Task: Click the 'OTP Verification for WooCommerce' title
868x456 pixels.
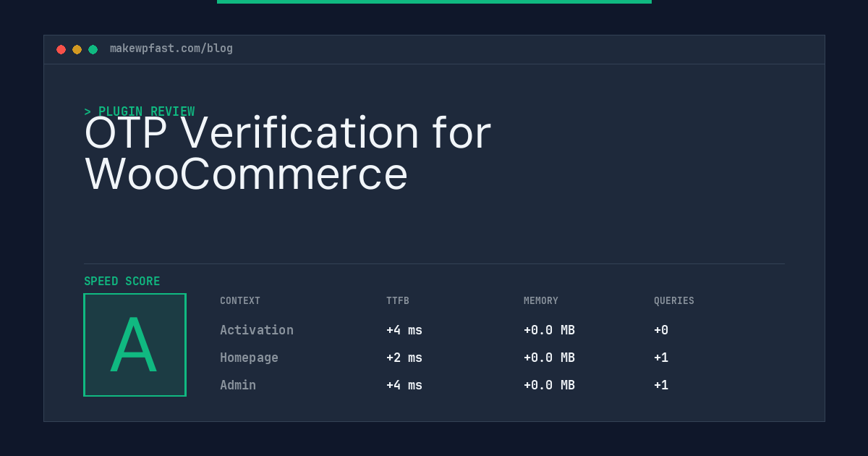Action: tap(288, 153)
